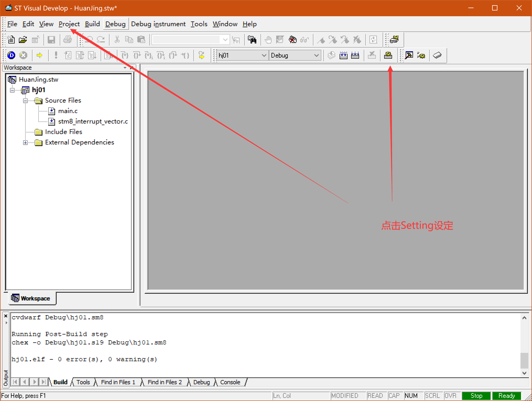The width and height of the screenshot is (532, 401).
Task: Open the chip Programmer icon
Action: pyautogui.click(x=437, y=55)
